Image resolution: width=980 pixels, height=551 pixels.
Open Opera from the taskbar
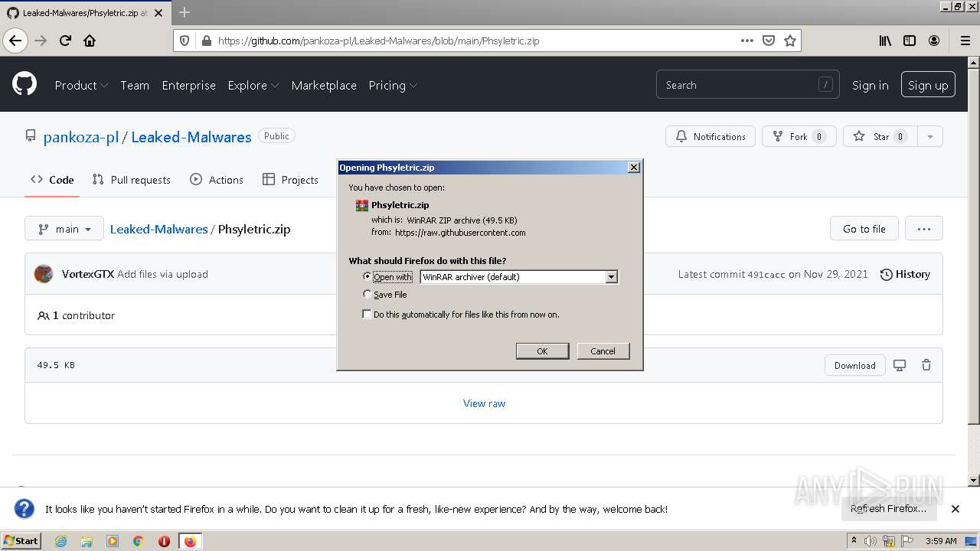point(164,541)
